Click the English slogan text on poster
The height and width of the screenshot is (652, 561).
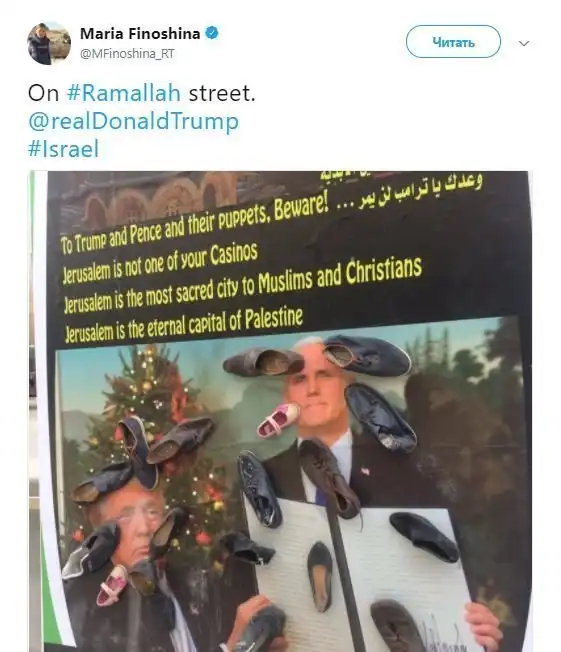pyautogui.click(x=241, y=272)
